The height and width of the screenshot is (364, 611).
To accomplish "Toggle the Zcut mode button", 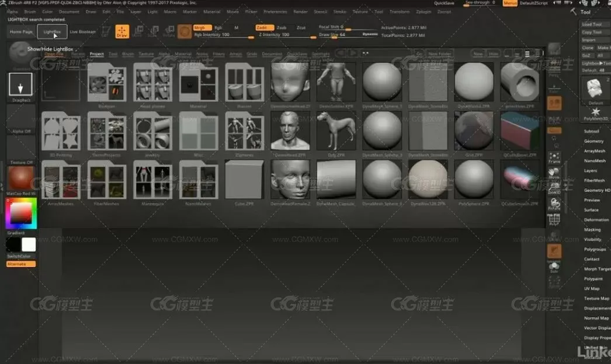I will [x=301, y=27].
